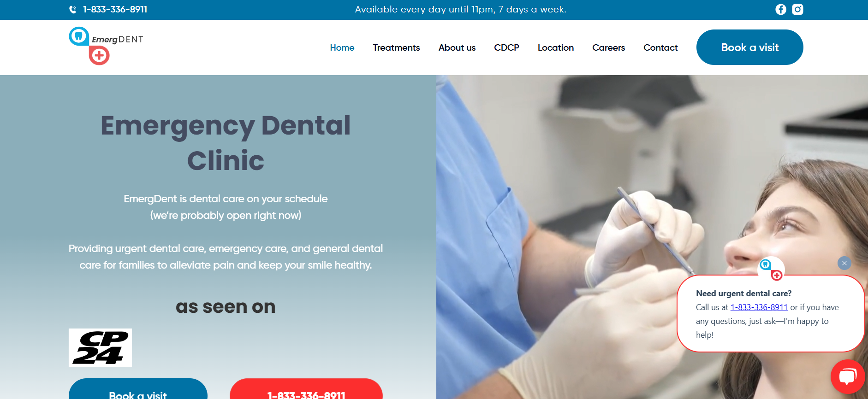Go to the Home menu item
This screenshot has width=868, height=399.
click(342, 47)
